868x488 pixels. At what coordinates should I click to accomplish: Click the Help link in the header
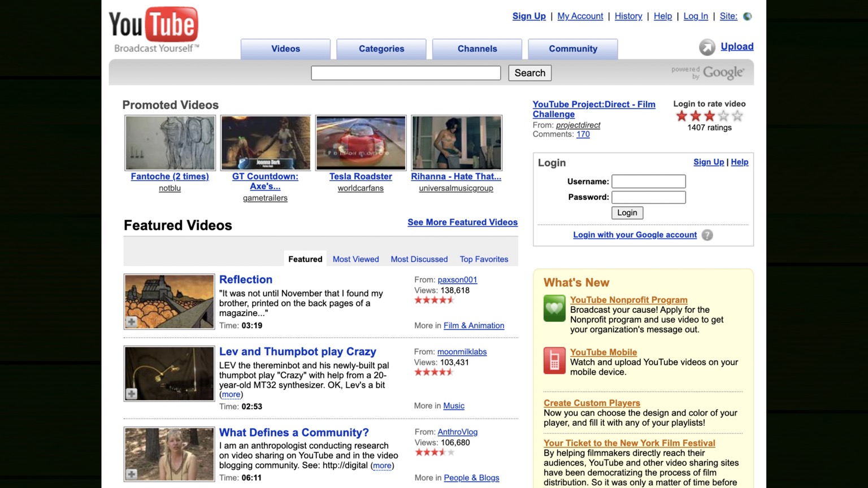tap(663, 16)
